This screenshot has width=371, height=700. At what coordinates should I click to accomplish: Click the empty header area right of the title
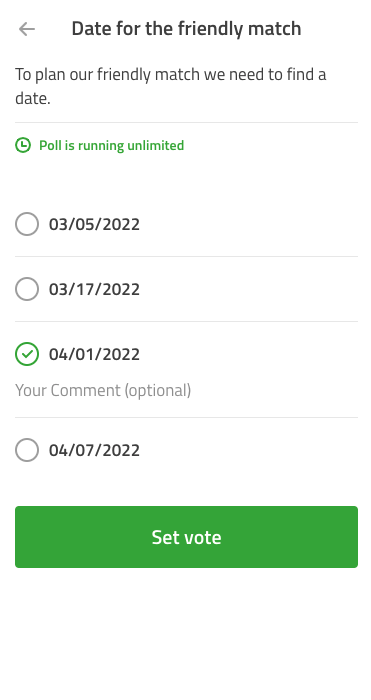pyautogui.click(x=336, y=29)
